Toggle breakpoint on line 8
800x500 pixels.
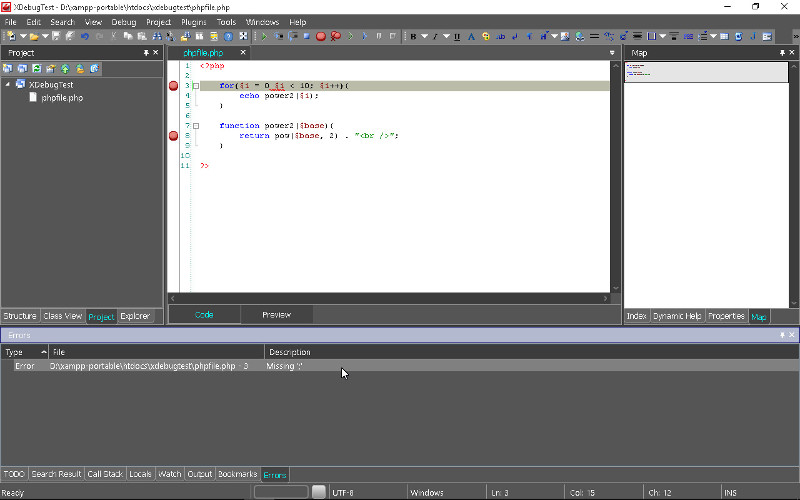coord(173,136)
